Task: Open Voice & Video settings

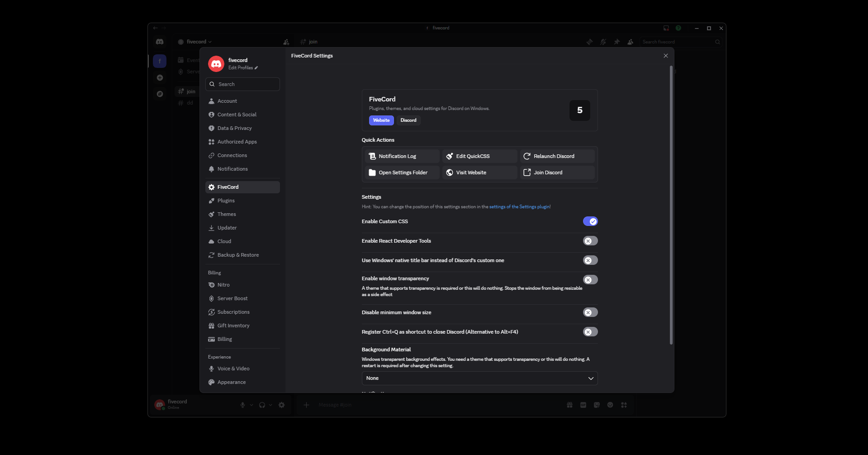Action: 242,369
